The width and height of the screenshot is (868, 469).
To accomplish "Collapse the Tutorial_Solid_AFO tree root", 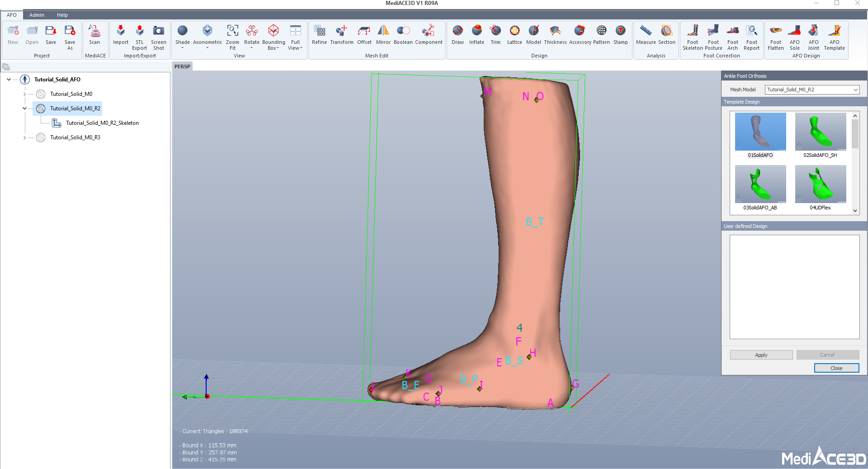I will click(9, 80).
